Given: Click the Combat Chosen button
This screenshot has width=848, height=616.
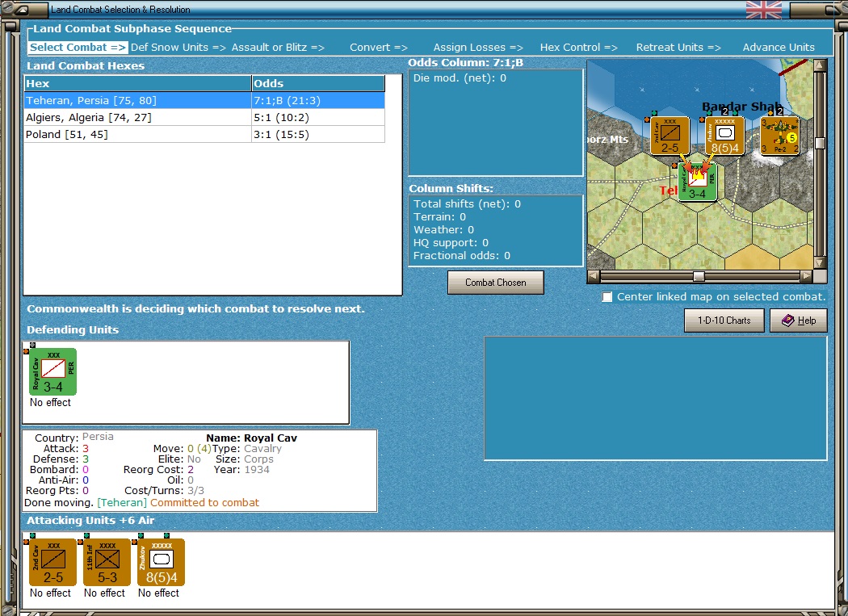Looking at the screenshot, I should point(495,283).
